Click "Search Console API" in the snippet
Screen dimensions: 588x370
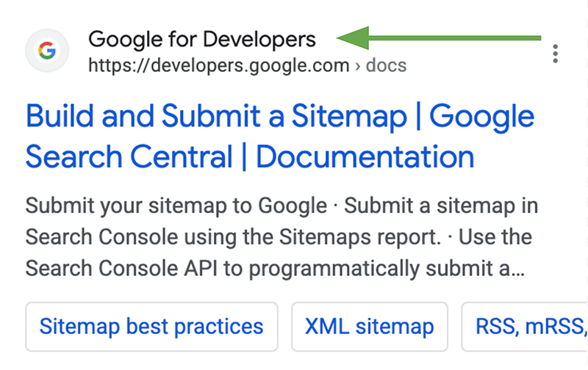(x=137, y=269)
